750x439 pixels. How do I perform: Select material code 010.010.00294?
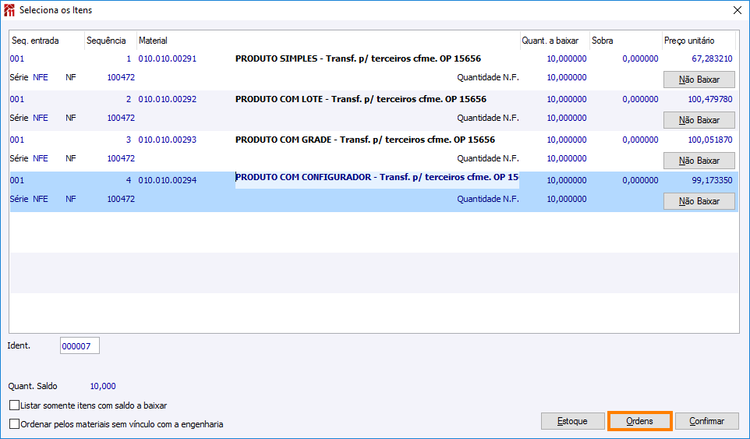coord(167,180)
